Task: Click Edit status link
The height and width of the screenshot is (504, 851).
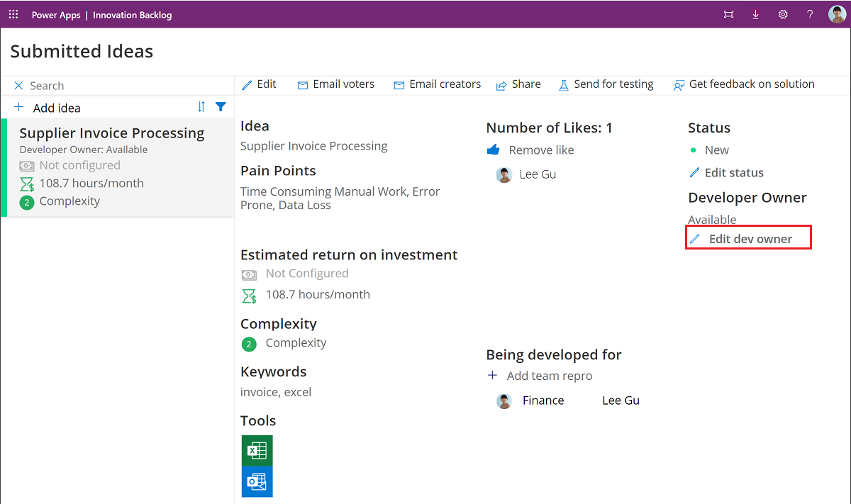Action: click(x=726, y=172)
